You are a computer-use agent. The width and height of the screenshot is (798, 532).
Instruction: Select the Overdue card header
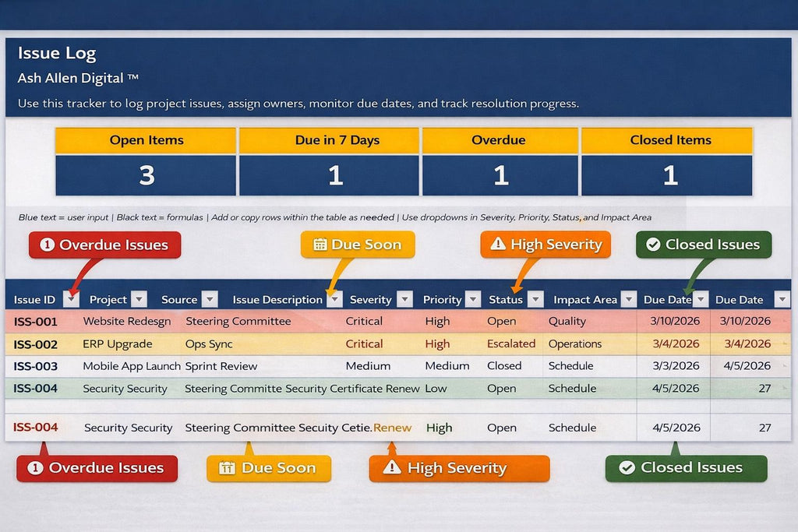(x=500, y=140)
